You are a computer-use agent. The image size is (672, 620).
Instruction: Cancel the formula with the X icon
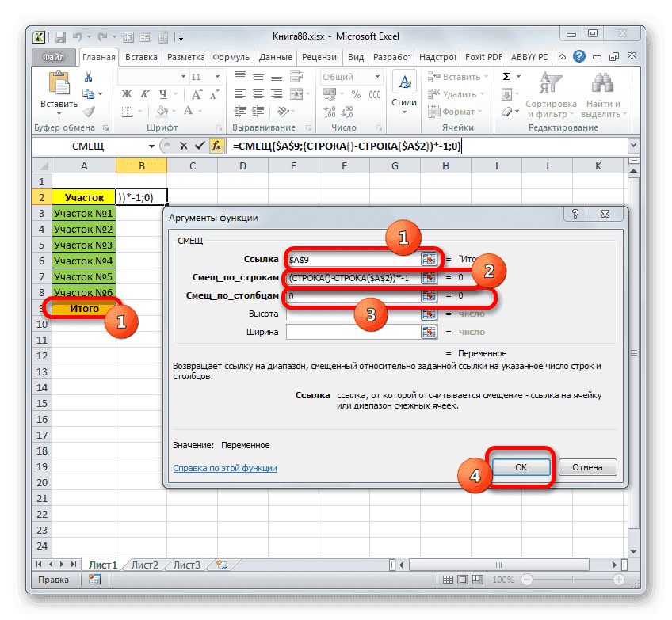[182, 144]
